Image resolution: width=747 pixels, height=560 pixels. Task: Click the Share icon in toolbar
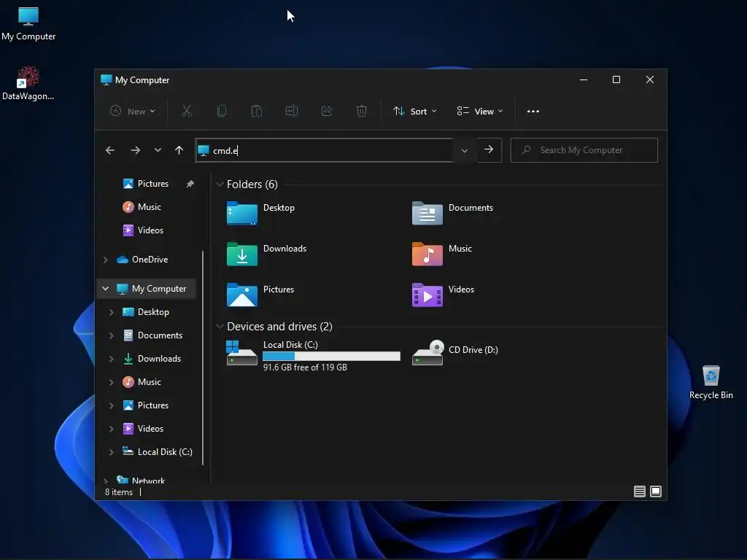pyautogui.click(x=327, y=111)
